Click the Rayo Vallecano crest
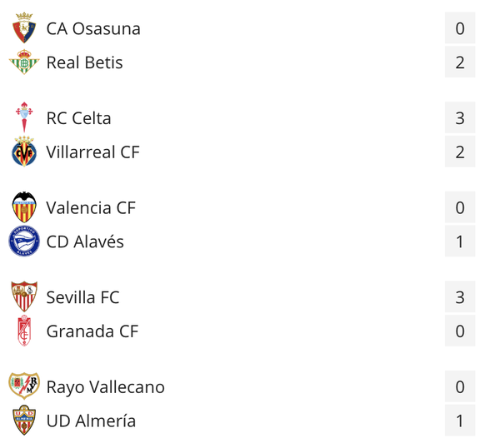 click(24, 386)
